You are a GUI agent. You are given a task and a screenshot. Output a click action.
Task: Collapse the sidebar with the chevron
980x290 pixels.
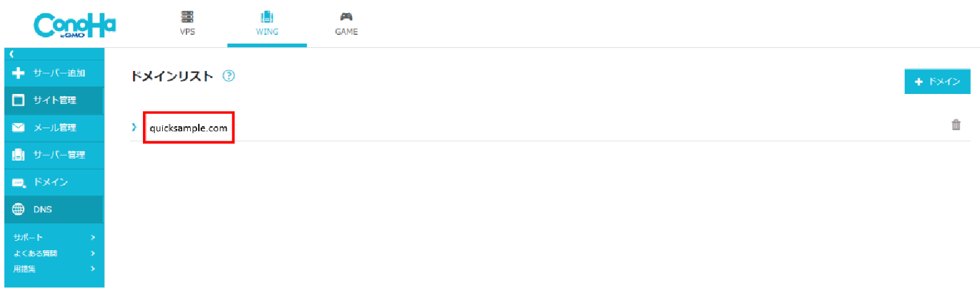(x=11, y=54)
